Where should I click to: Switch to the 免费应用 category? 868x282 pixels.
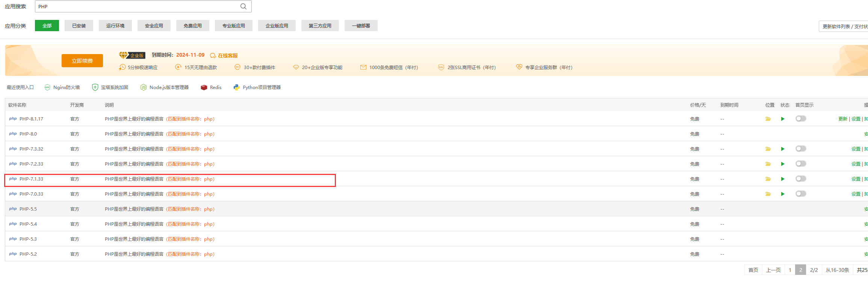[193, 26]
